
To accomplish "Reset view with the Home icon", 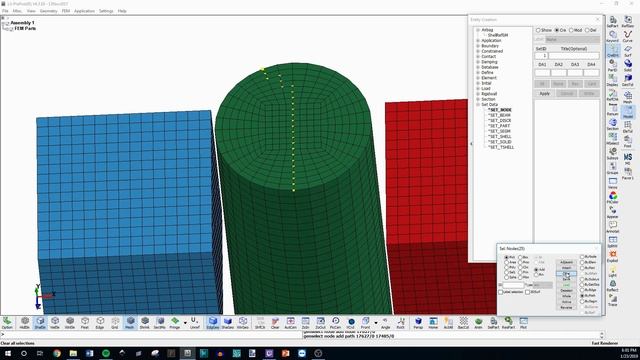I will pos(433,322).
